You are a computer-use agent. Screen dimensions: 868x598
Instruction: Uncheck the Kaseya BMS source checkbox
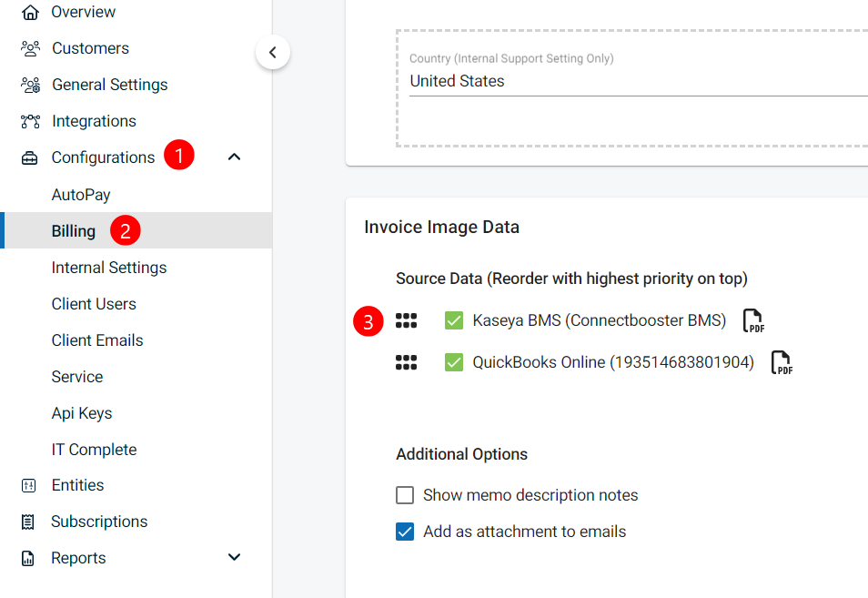[454, 320]
